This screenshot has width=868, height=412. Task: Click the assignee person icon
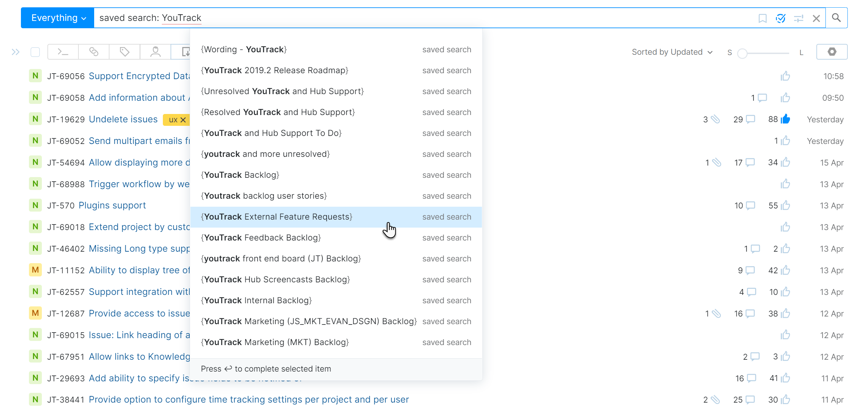(x=155, y=52)
